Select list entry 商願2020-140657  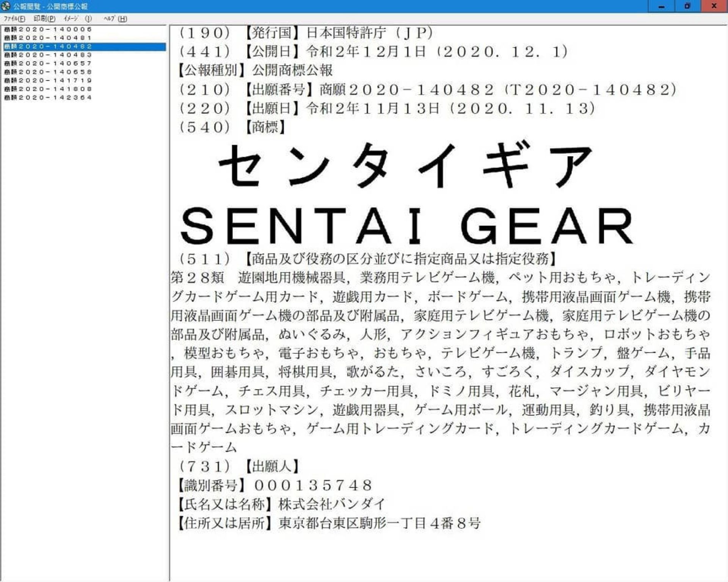48,63
